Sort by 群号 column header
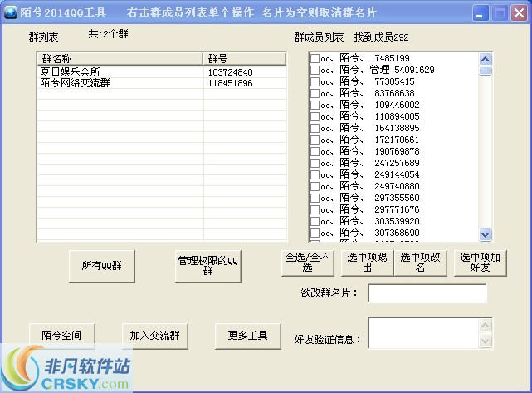Viewport: 532px width, 393px height. 245,59
